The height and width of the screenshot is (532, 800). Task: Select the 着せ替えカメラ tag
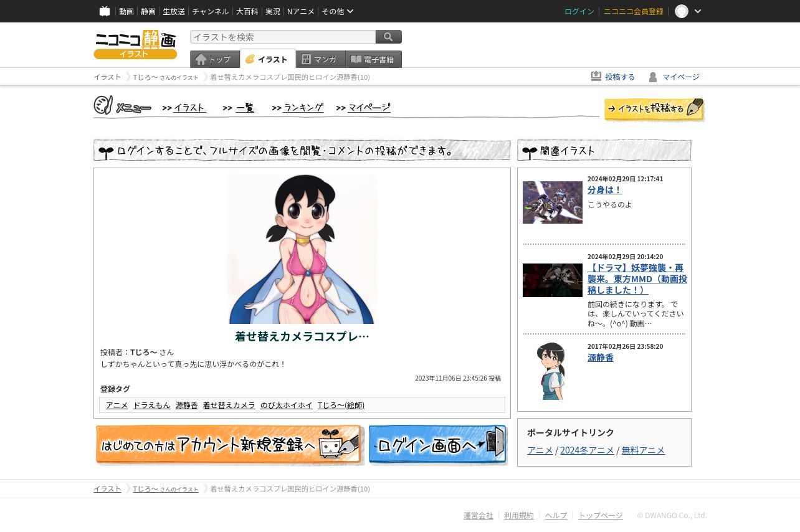point(229,405)
